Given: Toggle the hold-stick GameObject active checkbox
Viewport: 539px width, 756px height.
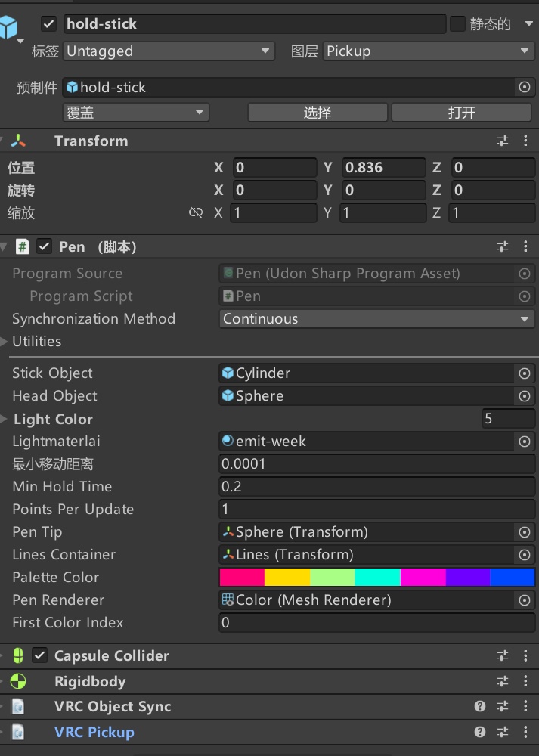Looking at the screenshot, I should coord(49,24).
